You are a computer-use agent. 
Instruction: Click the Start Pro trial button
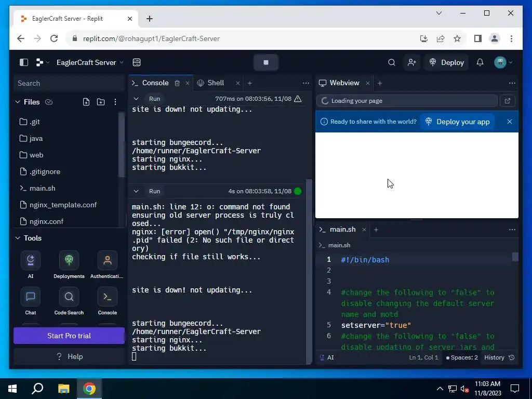pyautogui.click(x=69, y=336)
